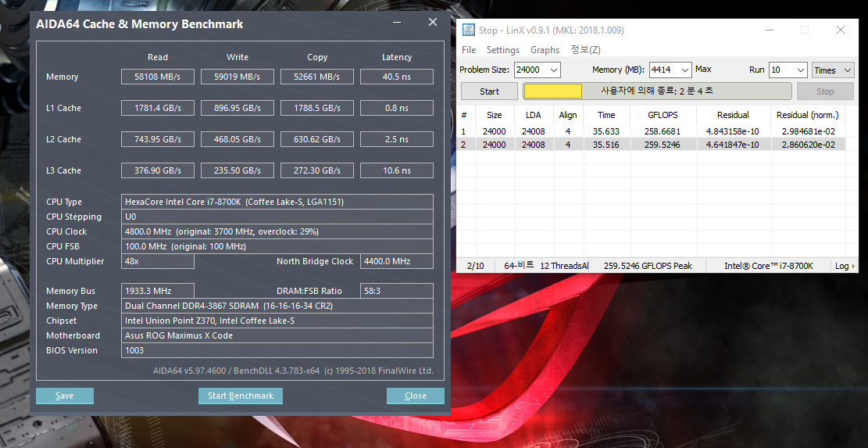This screenshot has height=448, width=868.
Task: Click the Residual (norm.) column header
Action: click(807, 115)
